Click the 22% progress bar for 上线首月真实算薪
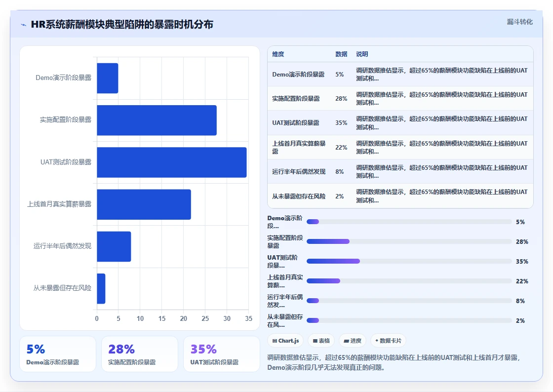The image size is (553, 392). coord(409,281)
